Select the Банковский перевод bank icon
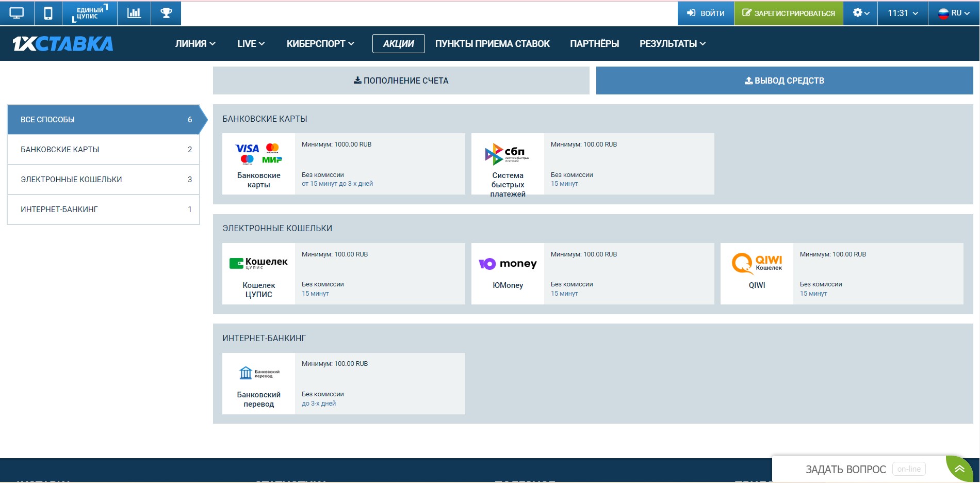 point(259,373)
